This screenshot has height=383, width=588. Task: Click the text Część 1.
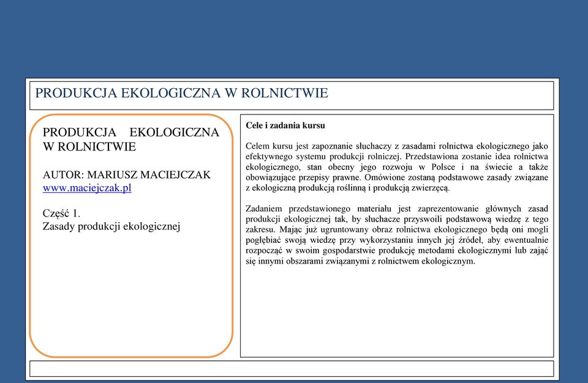pyautogui.click(x=61, y=214)
